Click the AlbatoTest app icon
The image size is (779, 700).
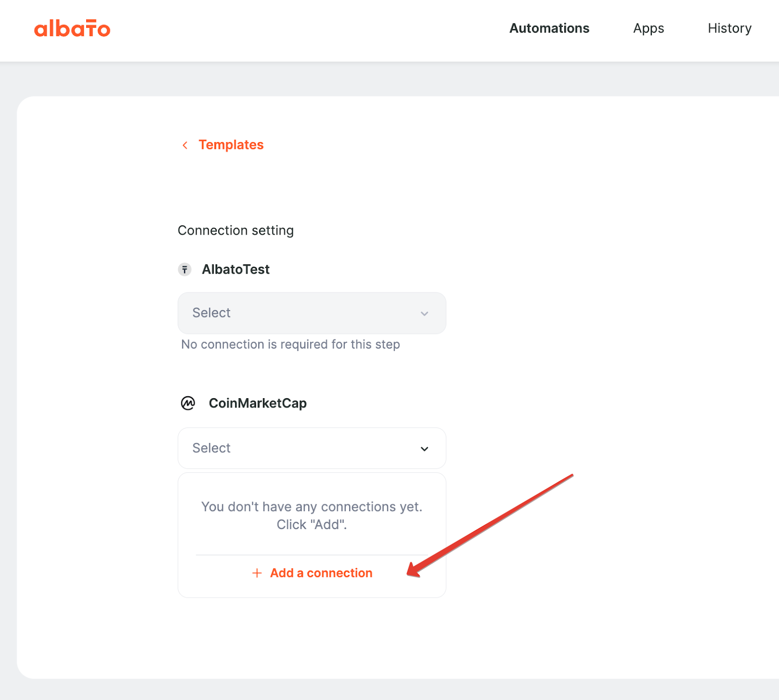tap(185, 269)
